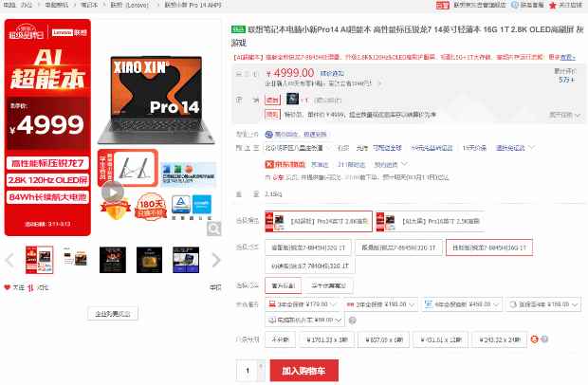Image resolution: width=588 pixels, height=385 pixels.
Task: Click the blue info icon after installment options
Action: click(x=544, y=339)
